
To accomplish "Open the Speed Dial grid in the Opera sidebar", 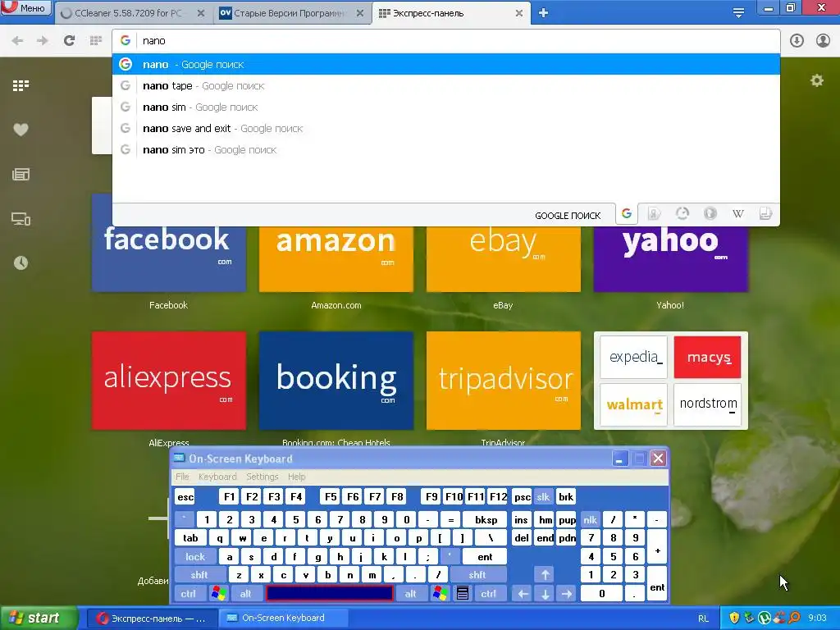I will click(x=21, y=85).
